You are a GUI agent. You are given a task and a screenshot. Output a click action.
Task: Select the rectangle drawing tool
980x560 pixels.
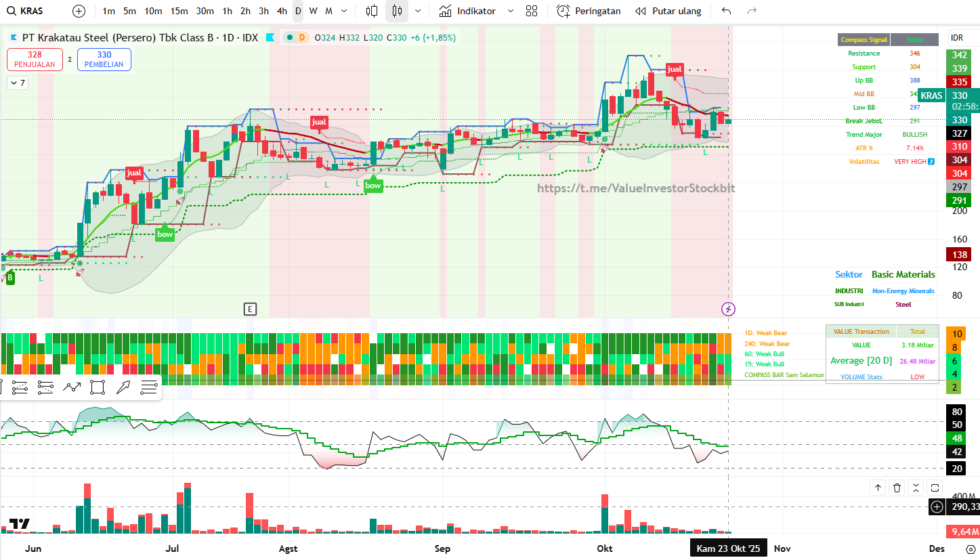98,387
